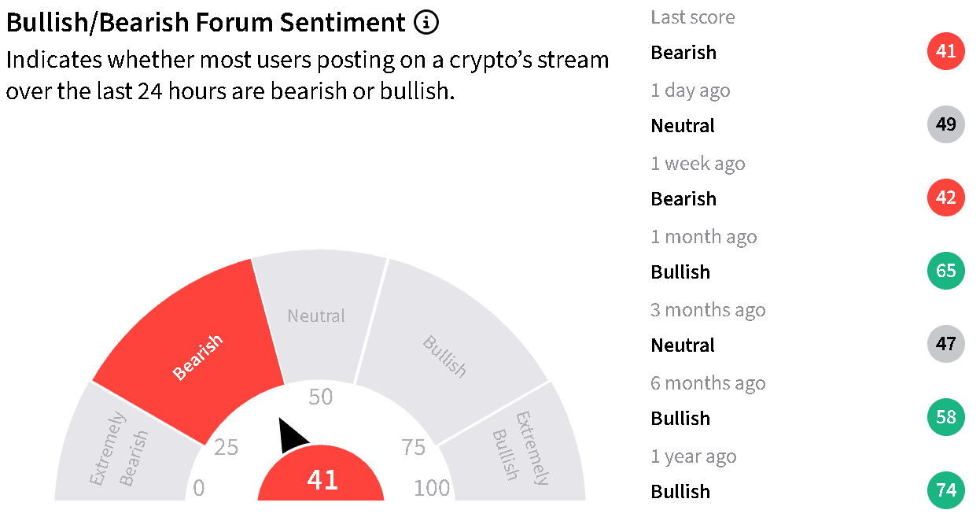The image size is (980, 532).
Task: Click the black gauge needle pointer
Action: click(x=293, y=436)
